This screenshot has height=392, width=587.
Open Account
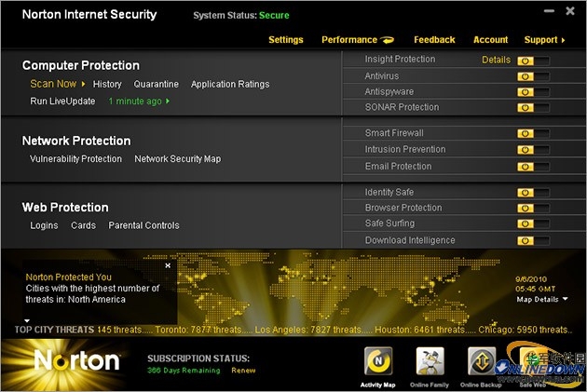[x=490, y=40]
